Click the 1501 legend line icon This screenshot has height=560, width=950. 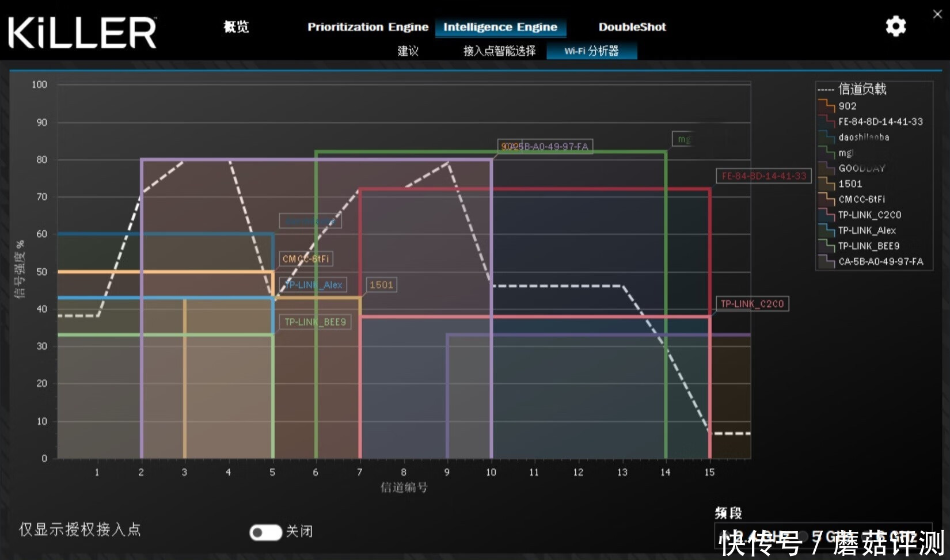pos(826,183)
